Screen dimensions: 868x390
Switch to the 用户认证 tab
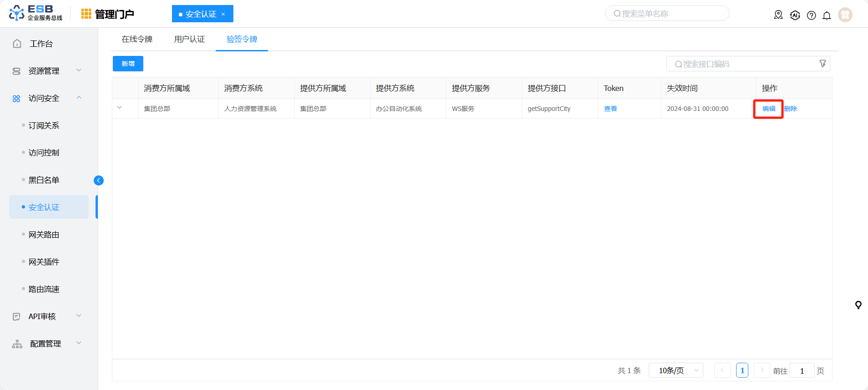tap(189, 39)
